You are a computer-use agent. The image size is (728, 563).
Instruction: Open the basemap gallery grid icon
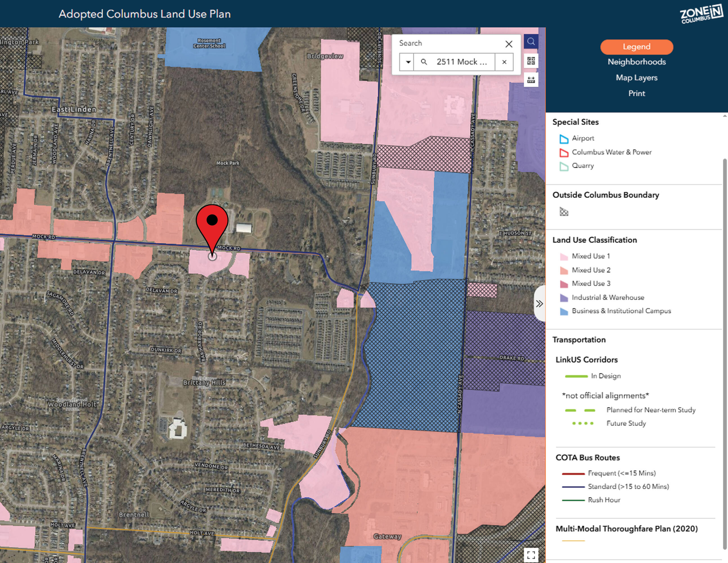pos(531,61)
